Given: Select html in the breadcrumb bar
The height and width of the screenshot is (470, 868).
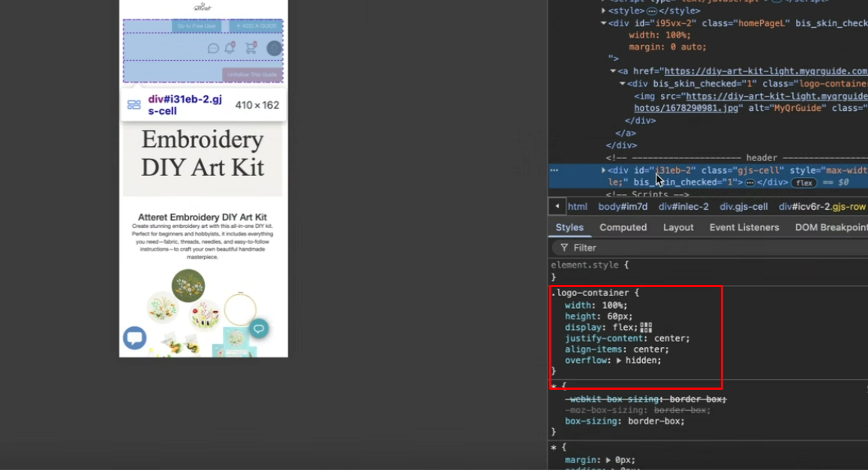Looking at the screenshot, I should tap(578, 207).
